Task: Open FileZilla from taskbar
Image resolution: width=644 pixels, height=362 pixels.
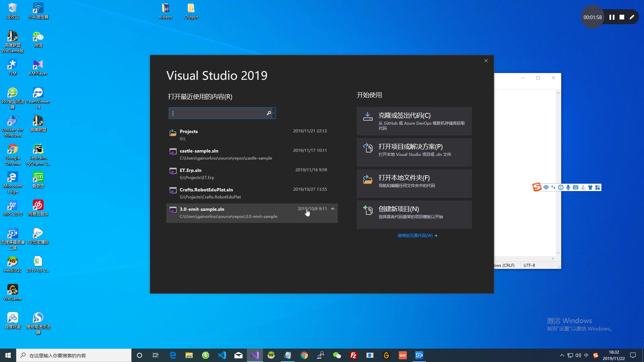Action: [354, 355]
